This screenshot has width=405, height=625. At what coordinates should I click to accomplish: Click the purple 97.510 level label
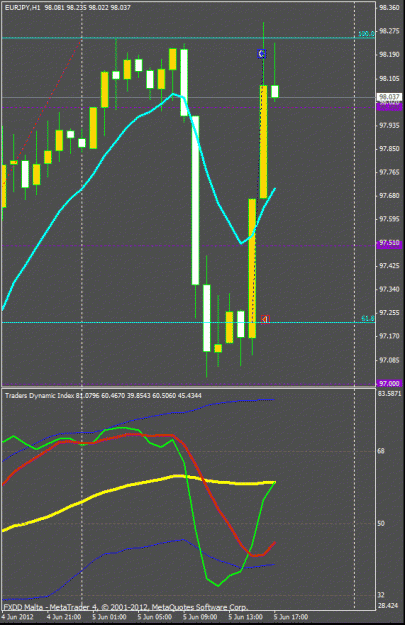pos(389,243)
